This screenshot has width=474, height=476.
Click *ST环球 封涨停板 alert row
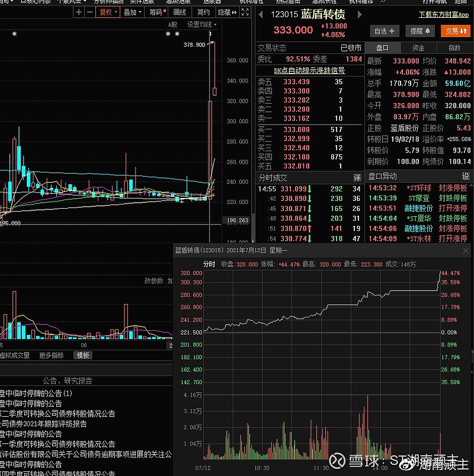[x=418, y=188]
